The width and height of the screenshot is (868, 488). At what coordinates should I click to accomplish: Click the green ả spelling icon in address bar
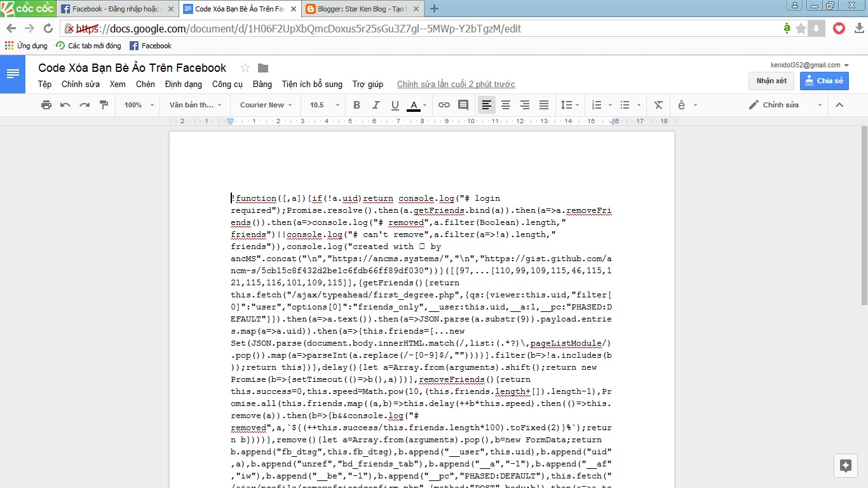point(787,28)
